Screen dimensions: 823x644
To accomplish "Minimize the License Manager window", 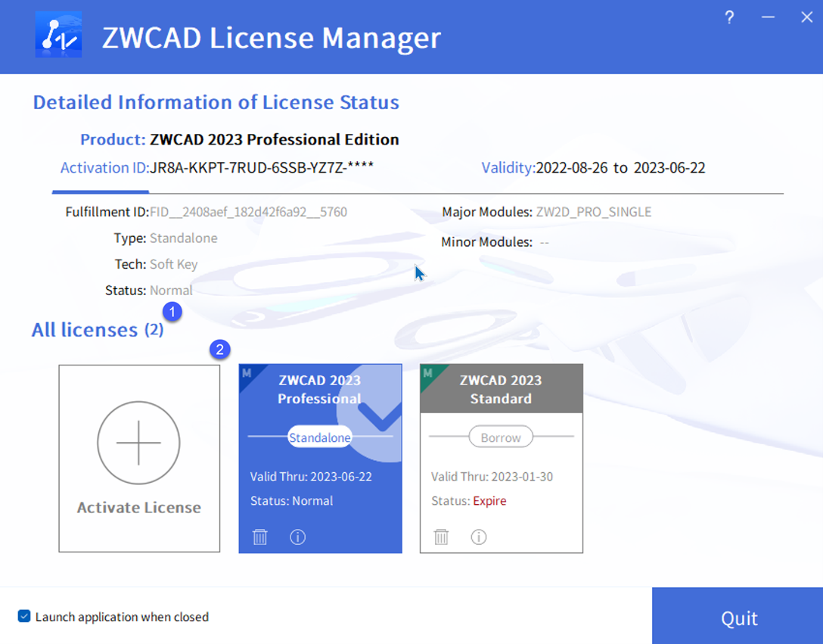I will tap(768, 17).
